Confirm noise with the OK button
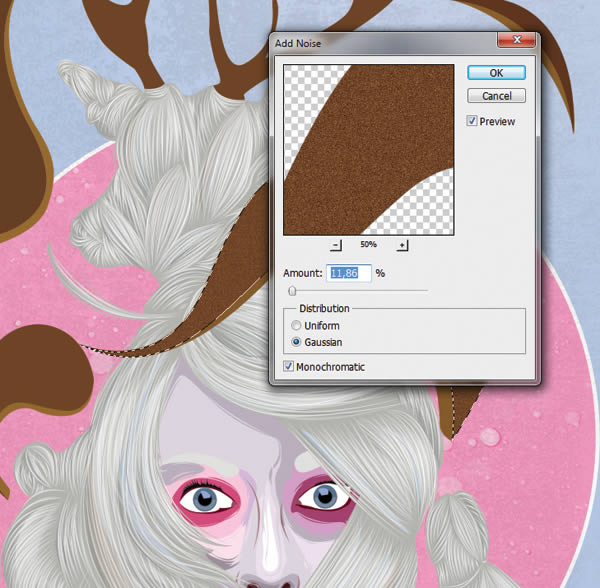Viewport: 600px width, 588px height. [x=496, y=73]
